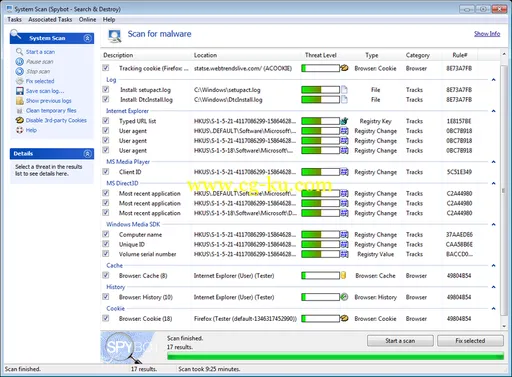This screenshot has width=512, height=377.
Task: Click registry icon in Volume serial number row
Action: tap(344, 254)
